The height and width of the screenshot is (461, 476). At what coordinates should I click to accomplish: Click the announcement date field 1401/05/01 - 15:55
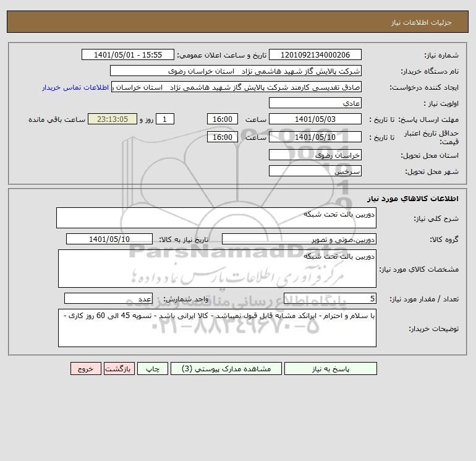[x=128, y=54]
